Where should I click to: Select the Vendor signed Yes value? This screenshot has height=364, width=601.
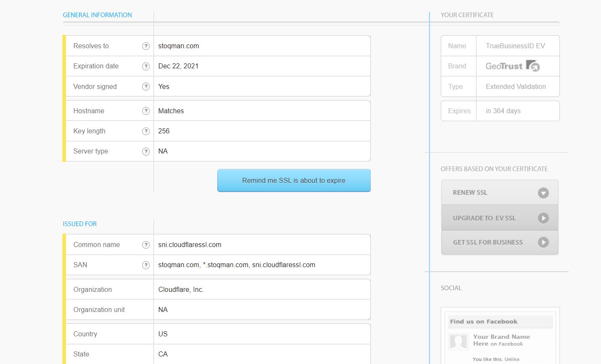(x=164, y=87)
